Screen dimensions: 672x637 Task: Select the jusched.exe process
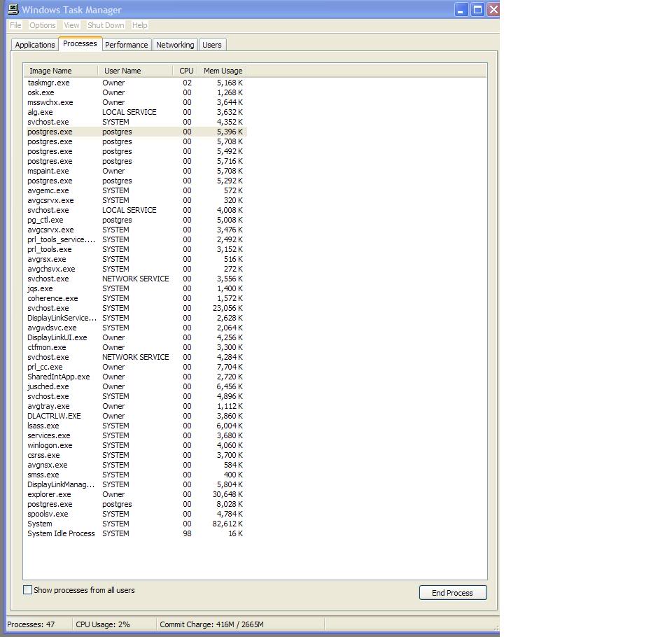(136, 386)
